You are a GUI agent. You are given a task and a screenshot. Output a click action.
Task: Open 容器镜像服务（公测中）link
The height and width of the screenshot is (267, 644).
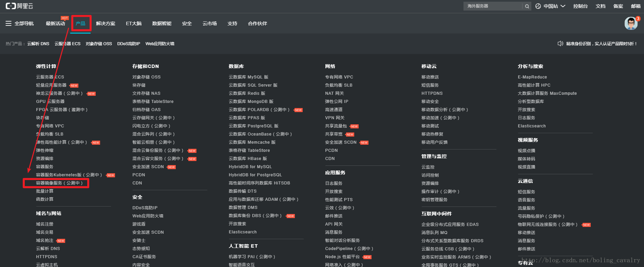(x=59, y=183)
